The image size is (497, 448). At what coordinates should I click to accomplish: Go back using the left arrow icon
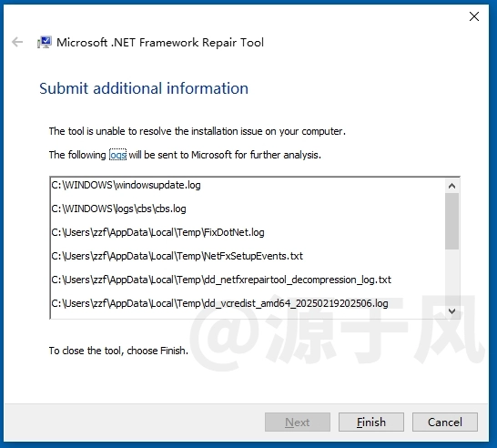[17, 42]
